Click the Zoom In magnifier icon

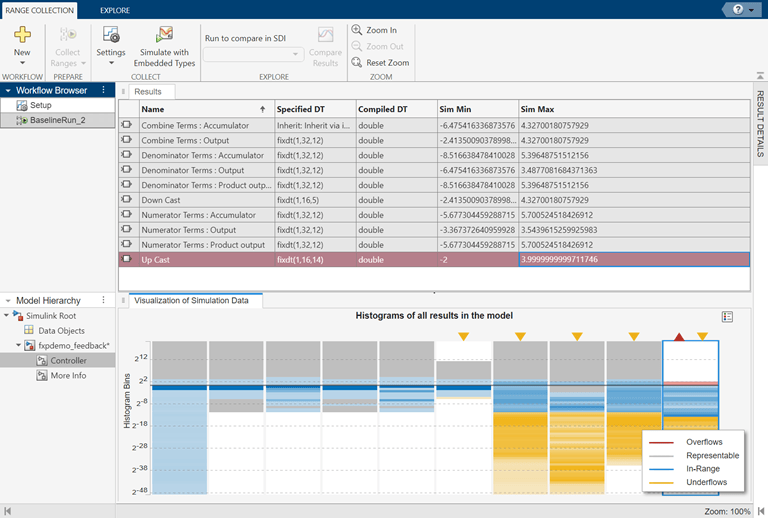[357, 30]
